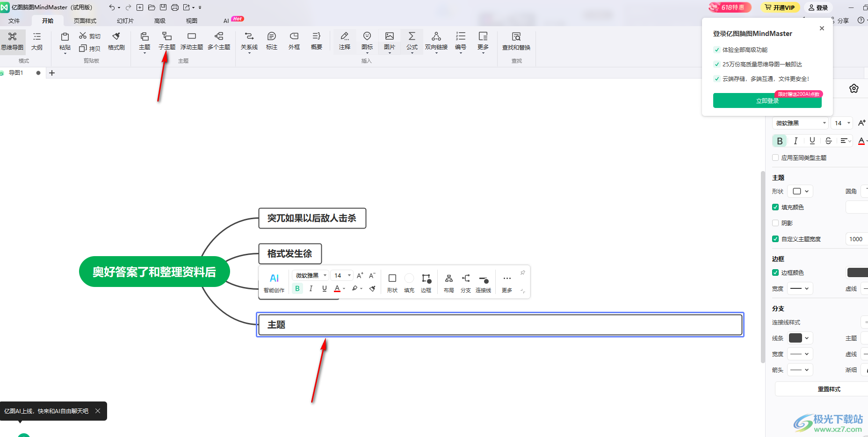
Task: Open Branch (分支) in floating toolbar
Action: (466, 283)
